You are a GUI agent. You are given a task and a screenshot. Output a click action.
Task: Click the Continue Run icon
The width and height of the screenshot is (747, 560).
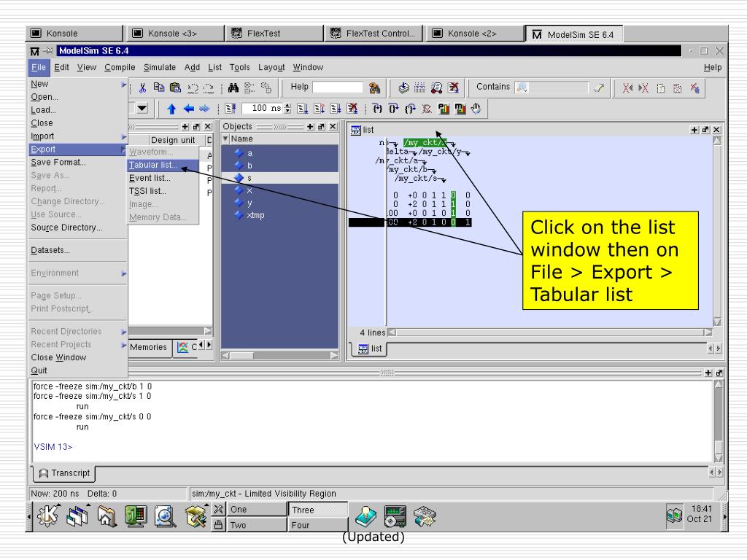click(320, 109)
